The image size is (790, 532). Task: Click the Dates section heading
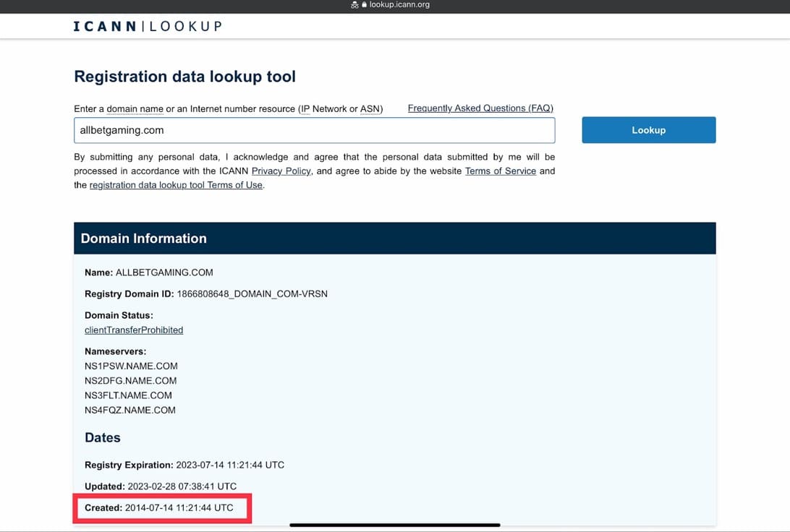pos(102,437)
